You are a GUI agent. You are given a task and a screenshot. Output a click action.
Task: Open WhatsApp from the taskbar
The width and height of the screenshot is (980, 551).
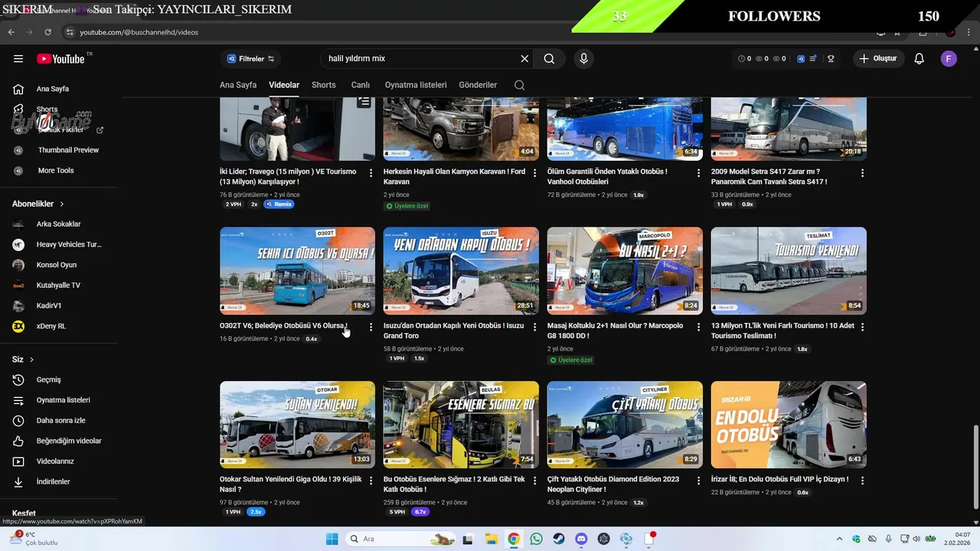click(x=536, y=539)
